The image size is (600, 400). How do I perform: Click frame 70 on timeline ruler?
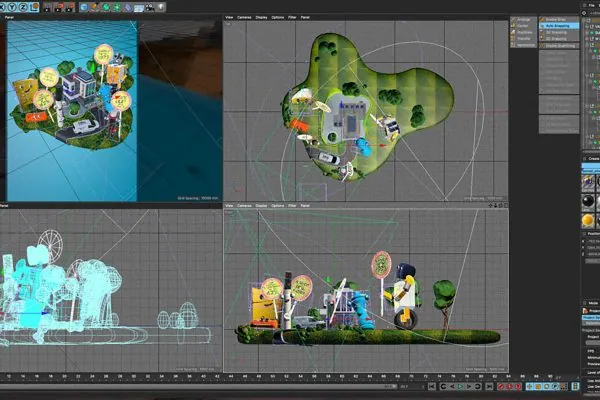[411, 377]
